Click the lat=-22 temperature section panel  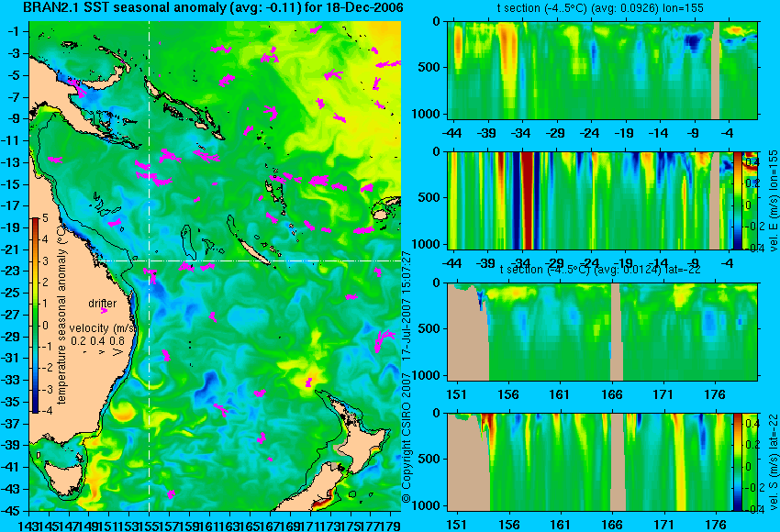tap(602, 332)
